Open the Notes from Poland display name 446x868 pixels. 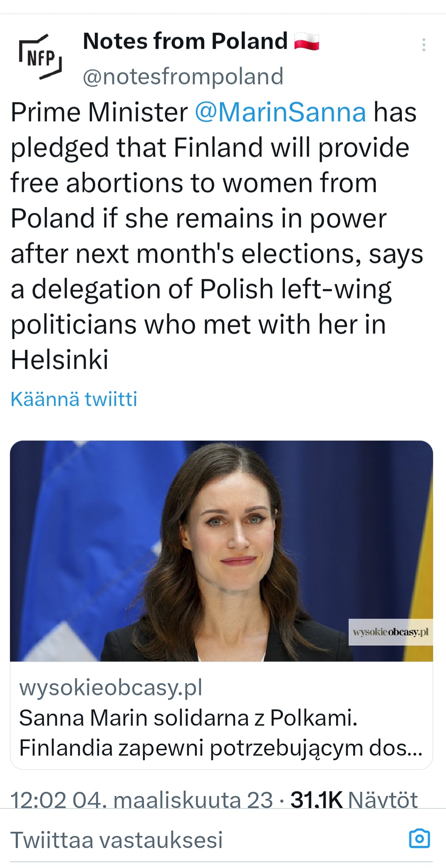185,41
